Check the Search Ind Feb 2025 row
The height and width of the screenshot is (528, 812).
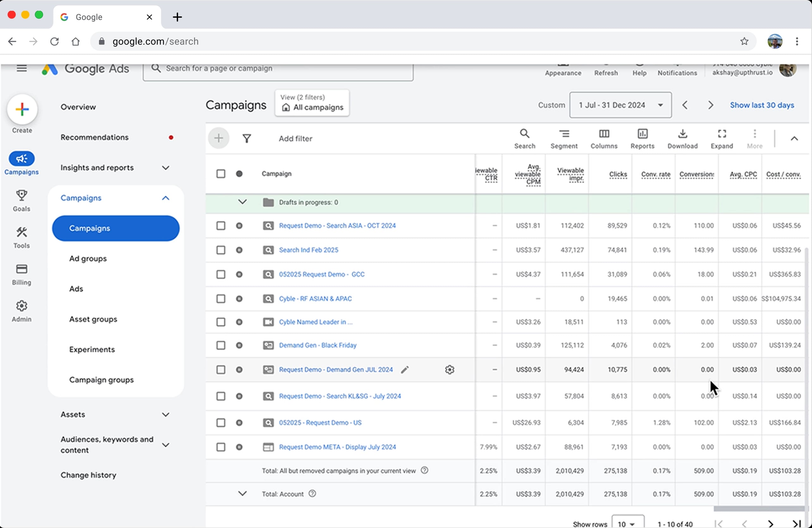tap(221, 250)
